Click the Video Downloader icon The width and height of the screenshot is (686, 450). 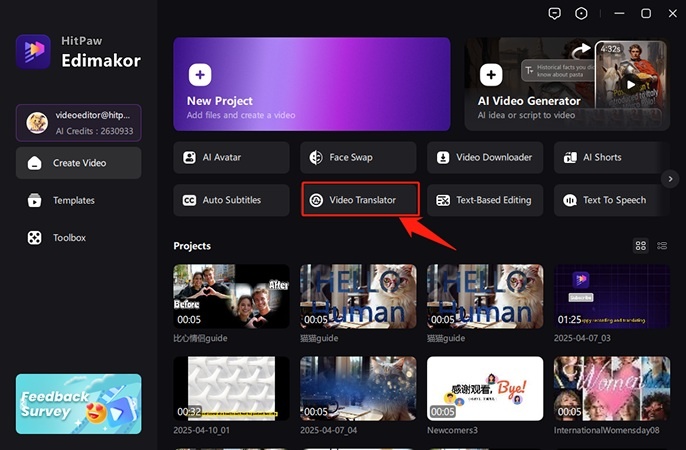pyautogui.click(x=443, y=157)
